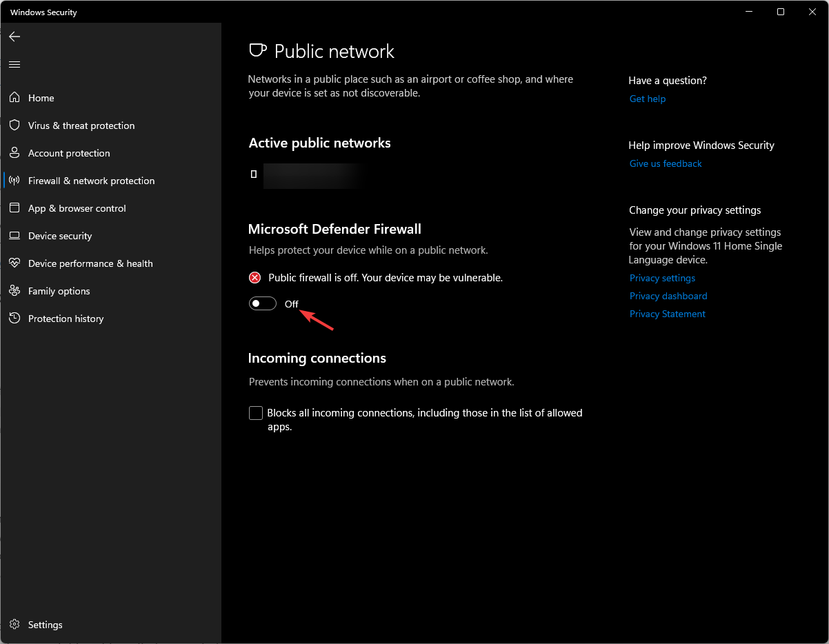Open the hamburger navigation menu icon

coord(14,64)
